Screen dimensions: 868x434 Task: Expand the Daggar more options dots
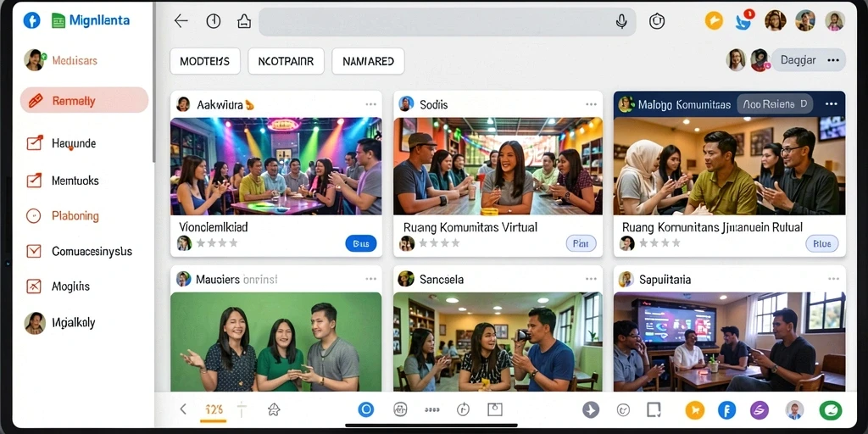tap(833, 60)
